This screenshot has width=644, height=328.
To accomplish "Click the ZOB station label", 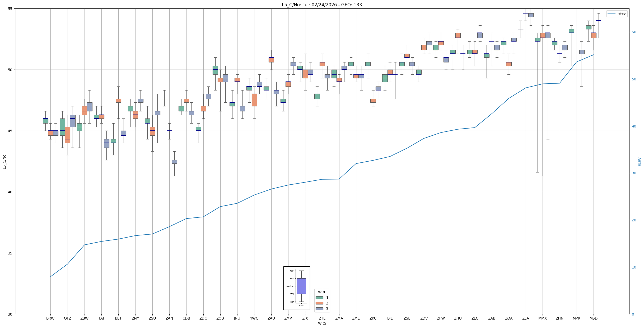I will pos(220,318).
